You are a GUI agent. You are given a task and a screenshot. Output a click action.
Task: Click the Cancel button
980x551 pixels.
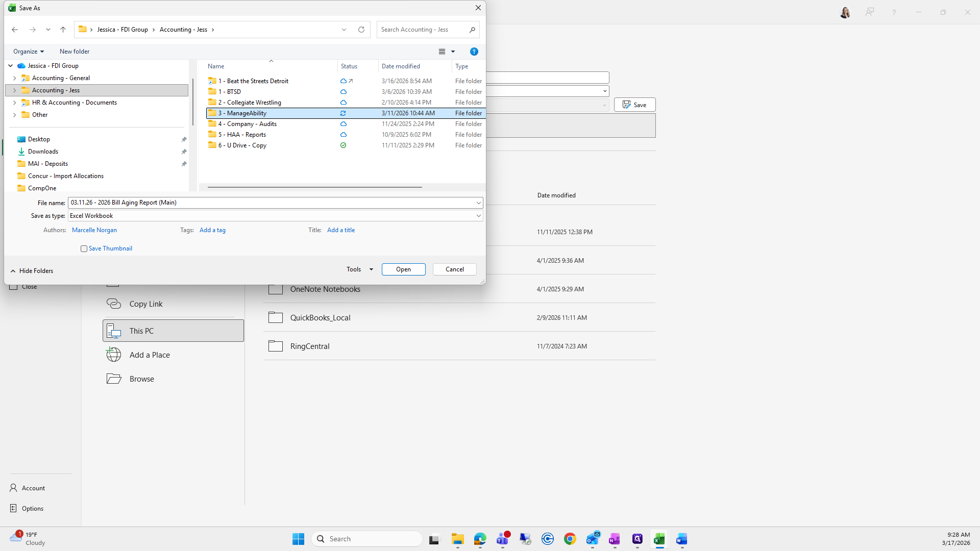pos(454,269)
